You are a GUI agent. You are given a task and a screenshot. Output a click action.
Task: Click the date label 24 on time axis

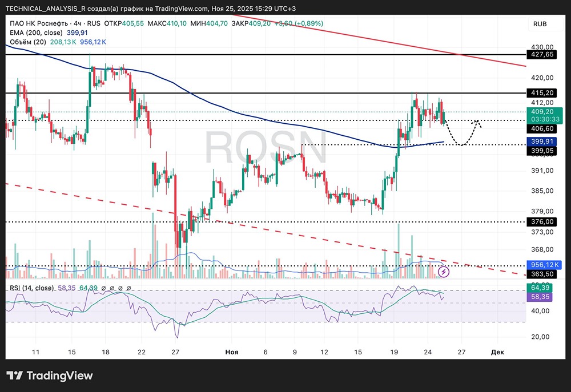(428, 352)
